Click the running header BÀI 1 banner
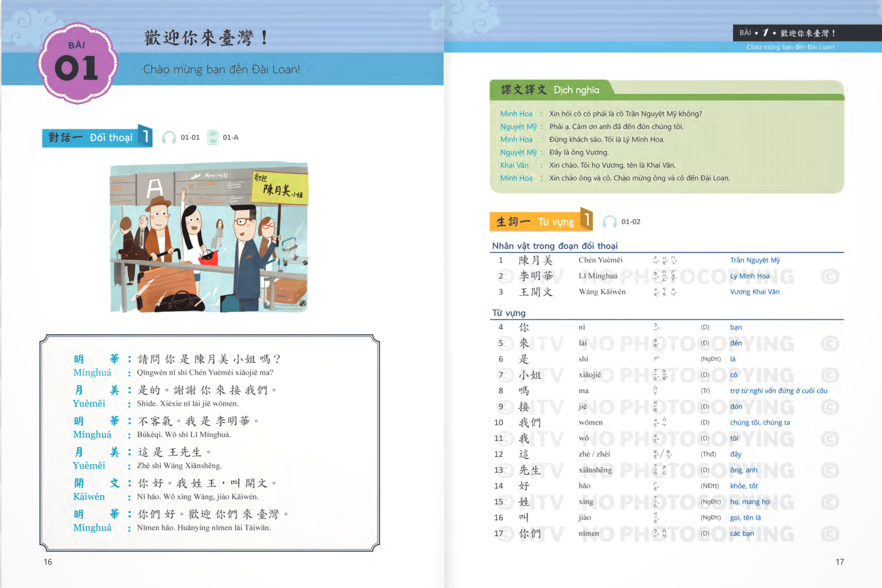Image resolution: width=882 pixels, height=588 pixels. (x=788, y=33)
